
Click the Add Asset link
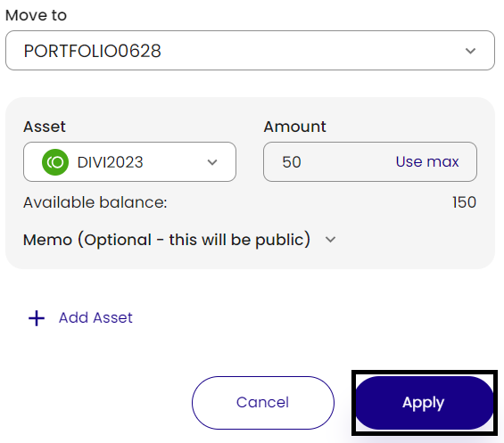click(x=95, y=318)
